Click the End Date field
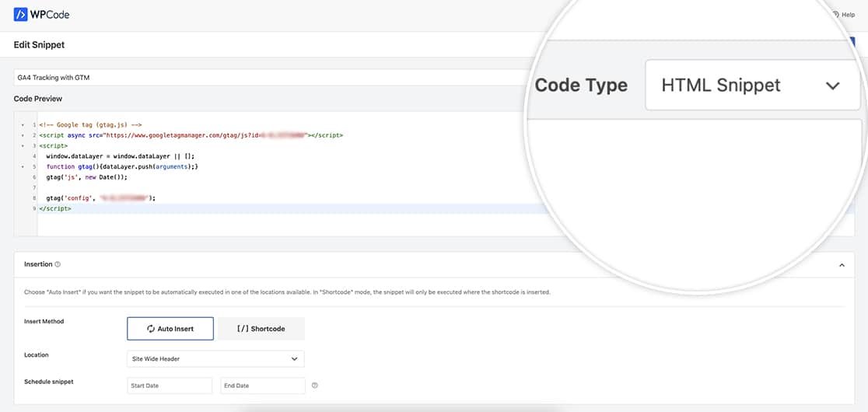The width and height of the screenshot is (868, 412). pyautogui.click(x=262, y=386)
